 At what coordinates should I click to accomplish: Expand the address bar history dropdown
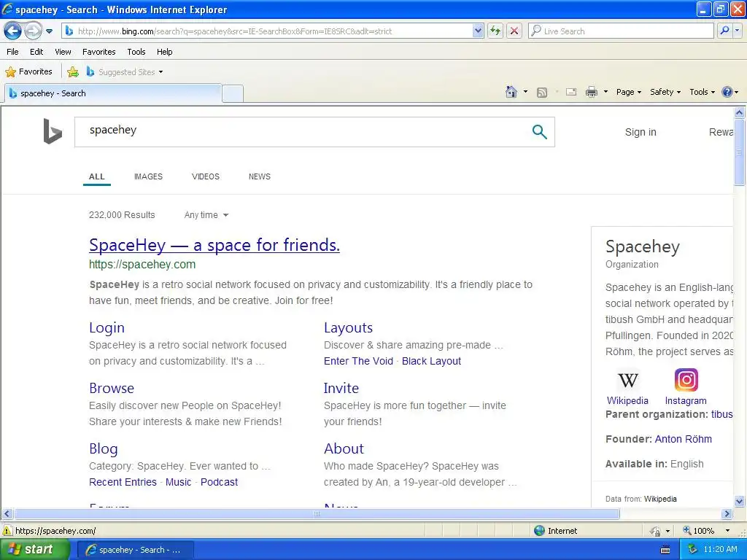[478, 31]
